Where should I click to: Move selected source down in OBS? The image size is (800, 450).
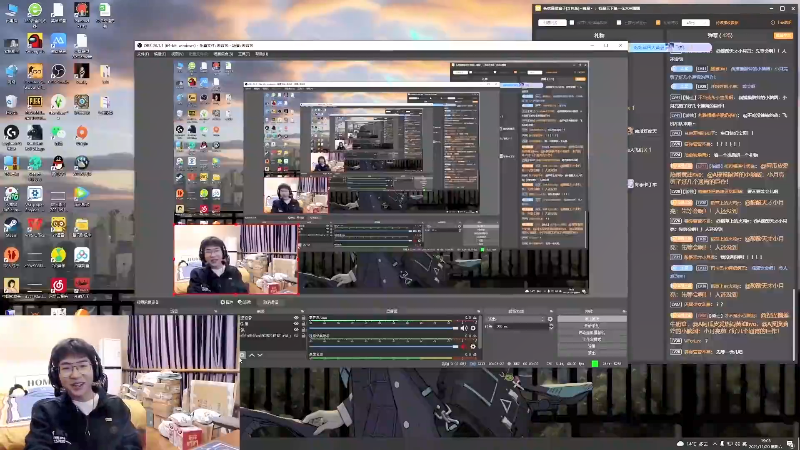(260, 355)
